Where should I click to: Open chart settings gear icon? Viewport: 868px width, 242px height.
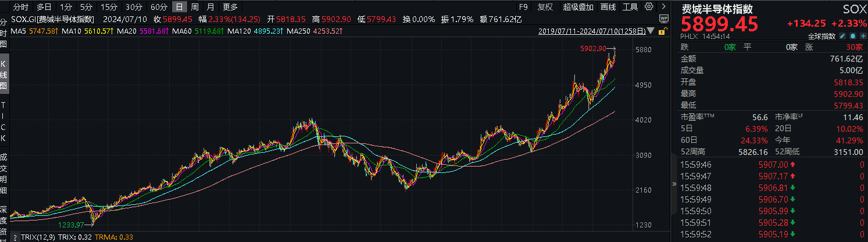[649, 6]
